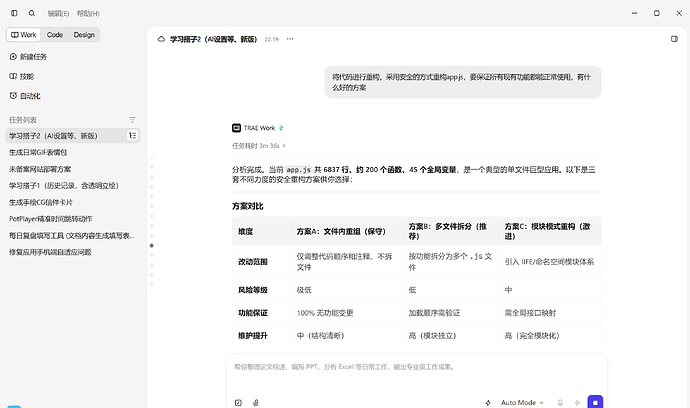The height and width of the screenshot is (408, 690).
Task: Start a new task via 新建任务
Action: click(29, 57)
